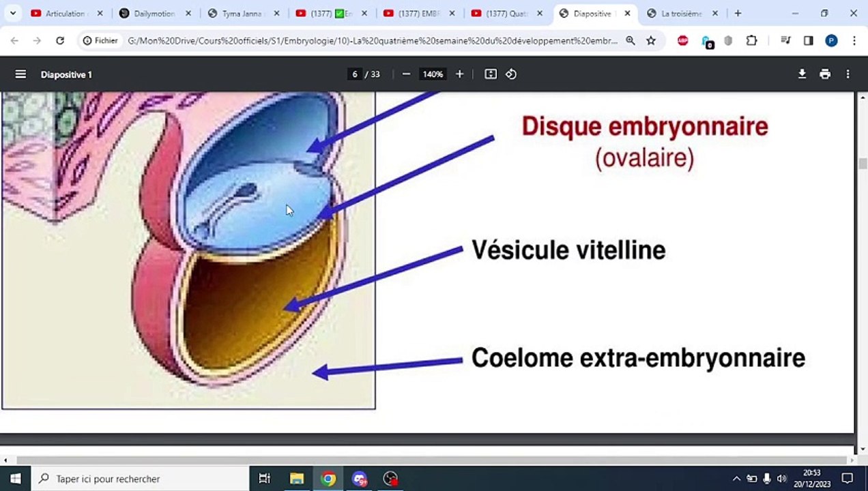Open the zoom magnifier in the address bar
Screen dimensions: 868x491
coord(631,41)
